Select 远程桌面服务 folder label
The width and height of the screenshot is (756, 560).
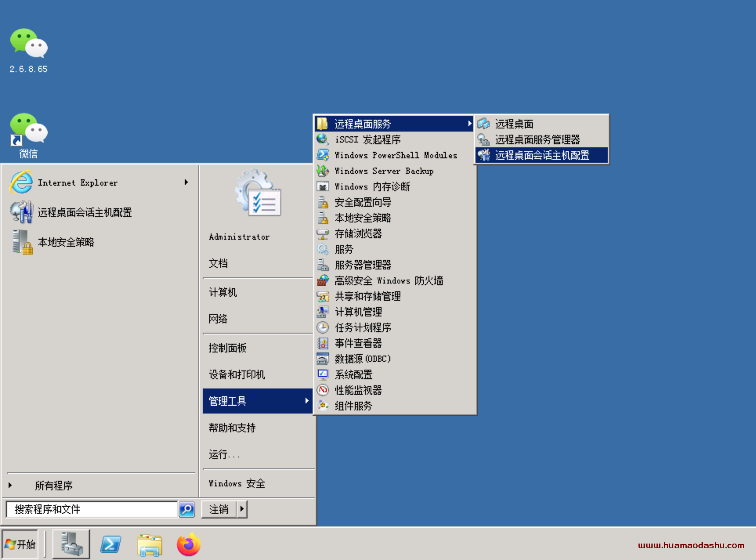pyautogui.click(x=363, y=124)
